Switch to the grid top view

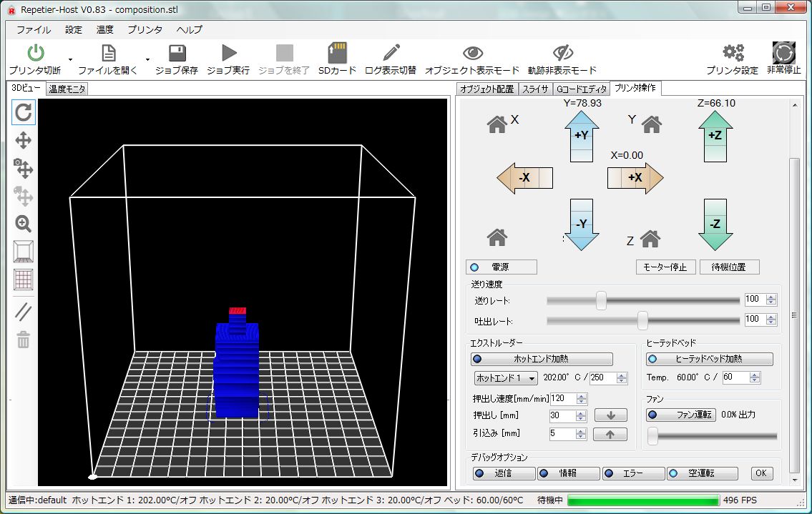point(24,280)
